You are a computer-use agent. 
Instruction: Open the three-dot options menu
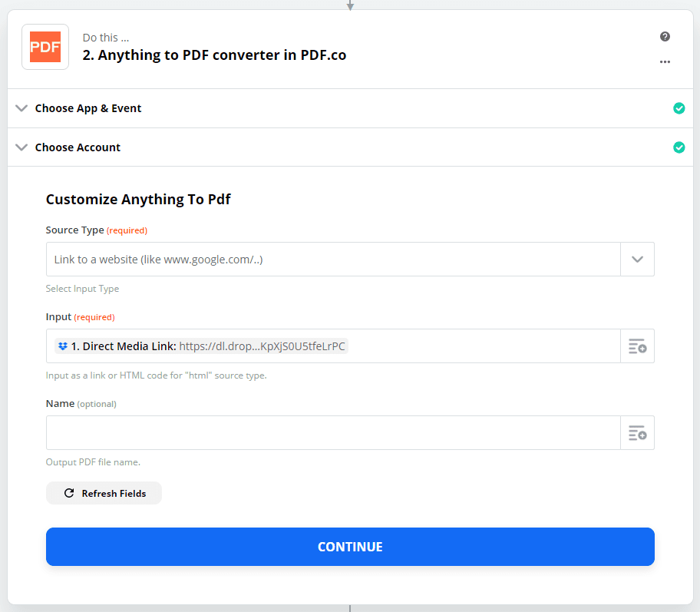coord(665,61)
